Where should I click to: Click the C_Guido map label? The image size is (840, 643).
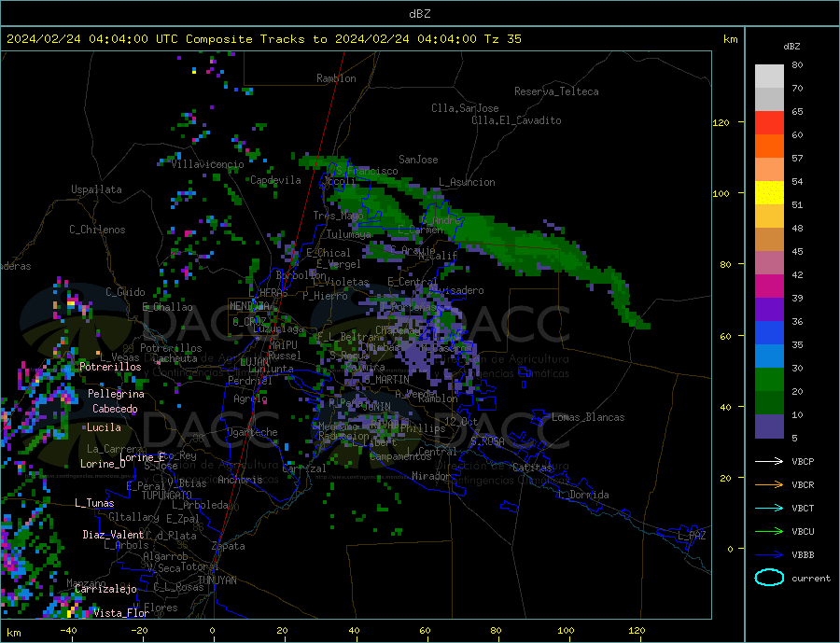125,292
